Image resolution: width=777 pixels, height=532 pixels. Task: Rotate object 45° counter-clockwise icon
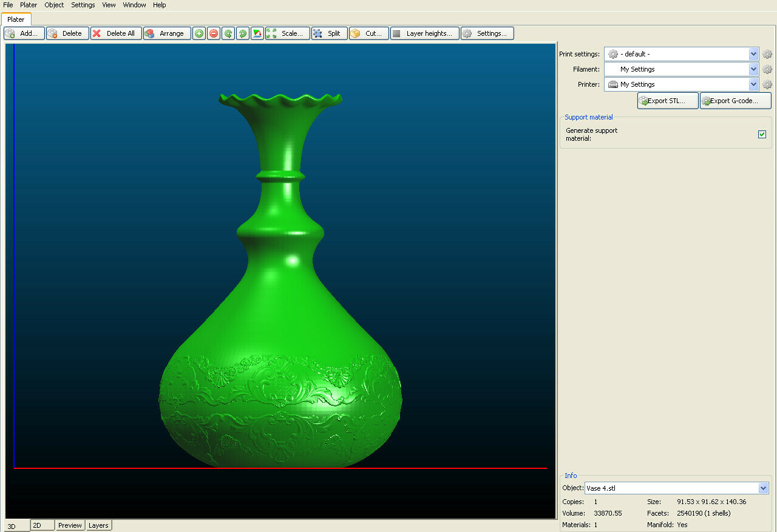tap(228, 33)
